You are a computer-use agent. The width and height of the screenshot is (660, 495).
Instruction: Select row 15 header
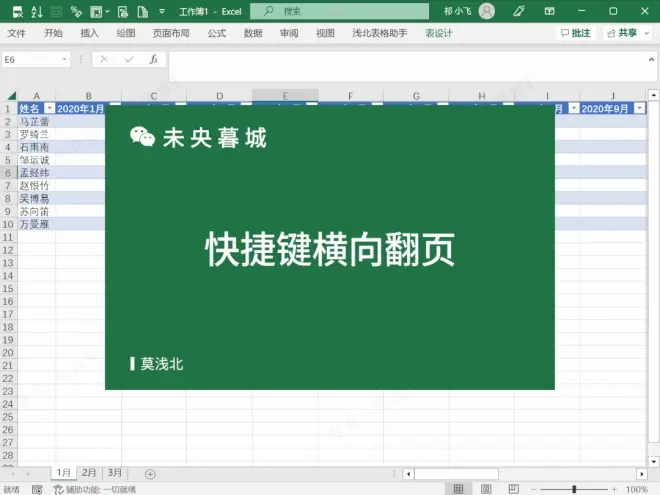coord(8,289)
